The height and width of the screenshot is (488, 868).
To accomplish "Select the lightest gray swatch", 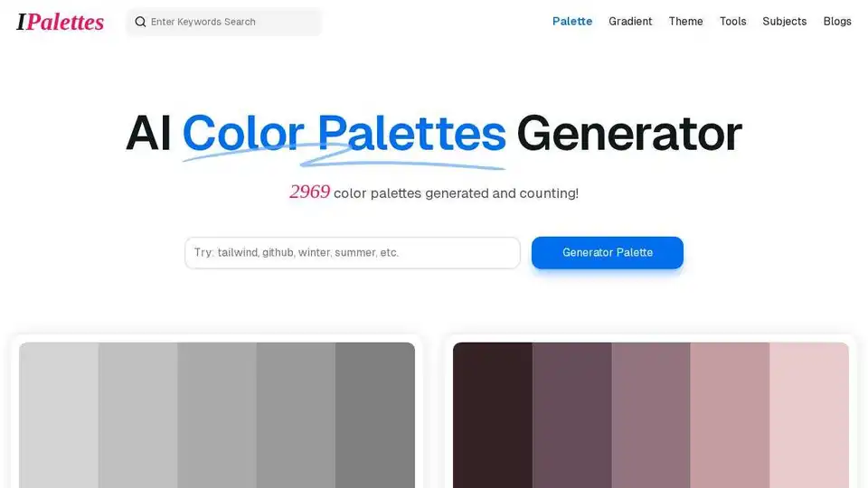I will click(x=59, y=415).
